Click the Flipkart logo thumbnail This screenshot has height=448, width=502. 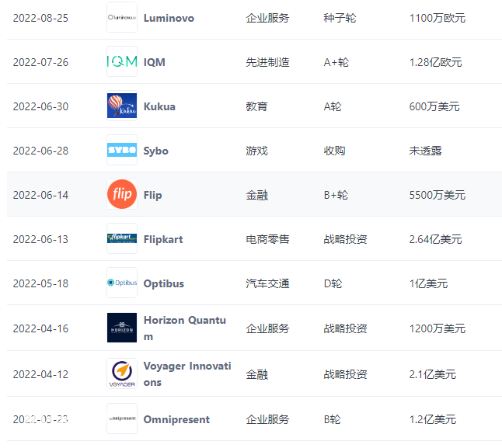pyautogui.click(x=122, y=238)
